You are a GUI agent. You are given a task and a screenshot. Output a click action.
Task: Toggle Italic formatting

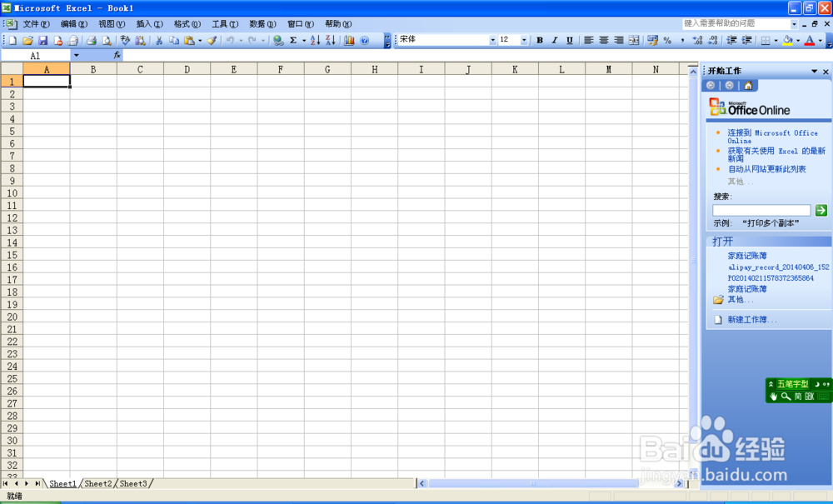(x=555, y=40)
